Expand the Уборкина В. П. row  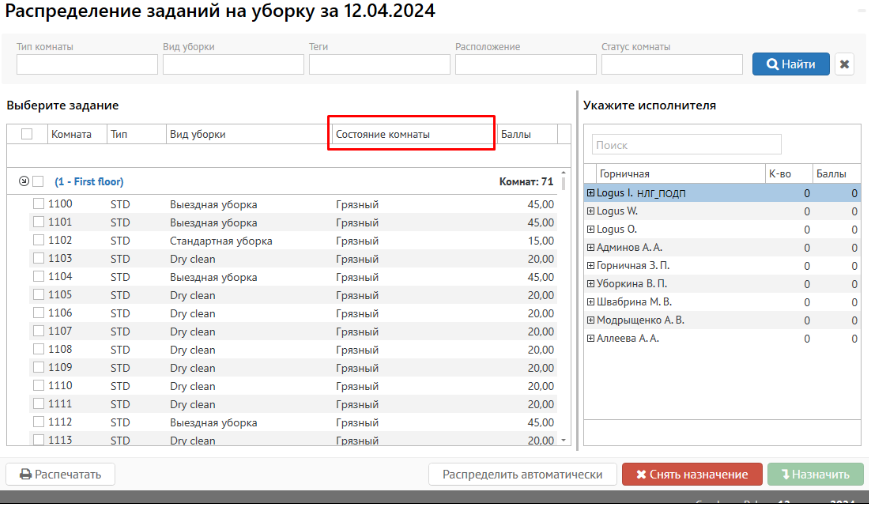(591, 284)
